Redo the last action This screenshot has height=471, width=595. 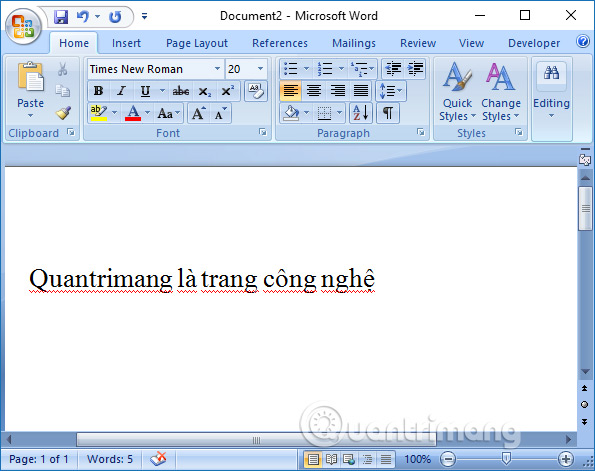coord(115,16)
